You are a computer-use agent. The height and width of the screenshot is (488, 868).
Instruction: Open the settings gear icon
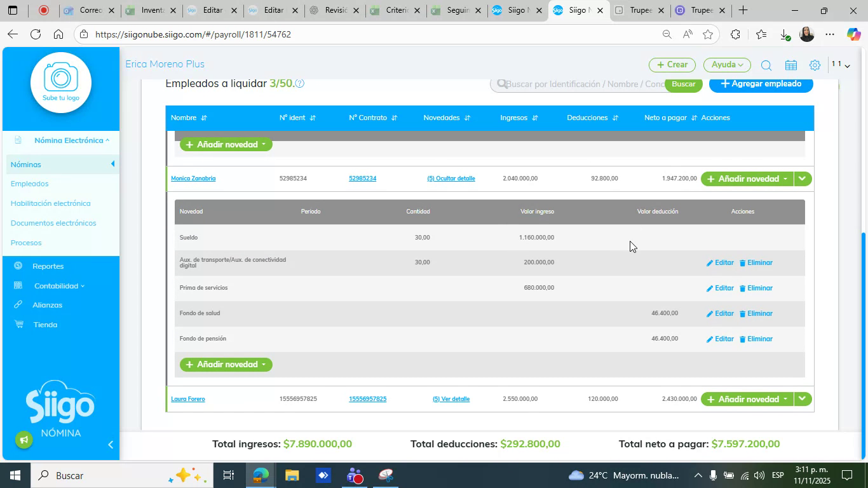click(x=815, y=65)
